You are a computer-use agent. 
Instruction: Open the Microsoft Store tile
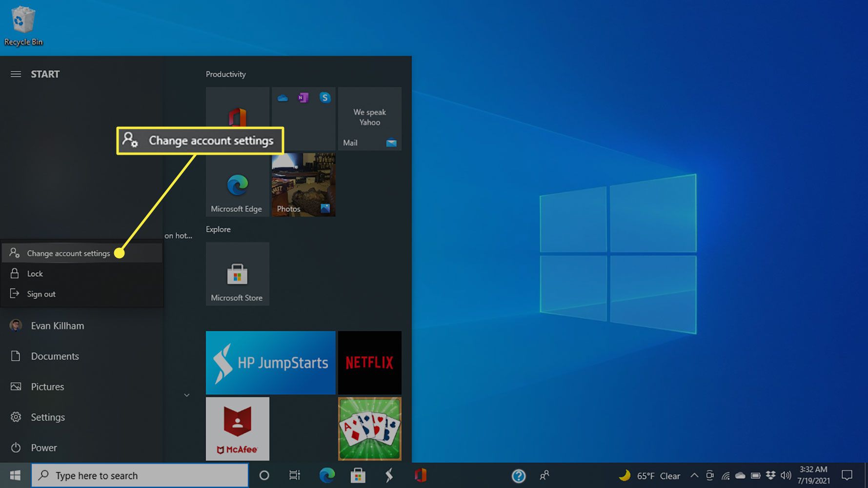(x=238, y=274)
